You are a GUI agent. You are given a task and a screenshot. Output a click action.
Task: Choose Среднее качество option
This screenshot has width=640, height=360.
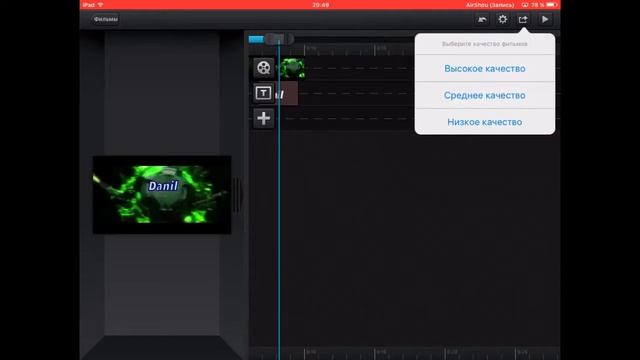tap(485, 95)
